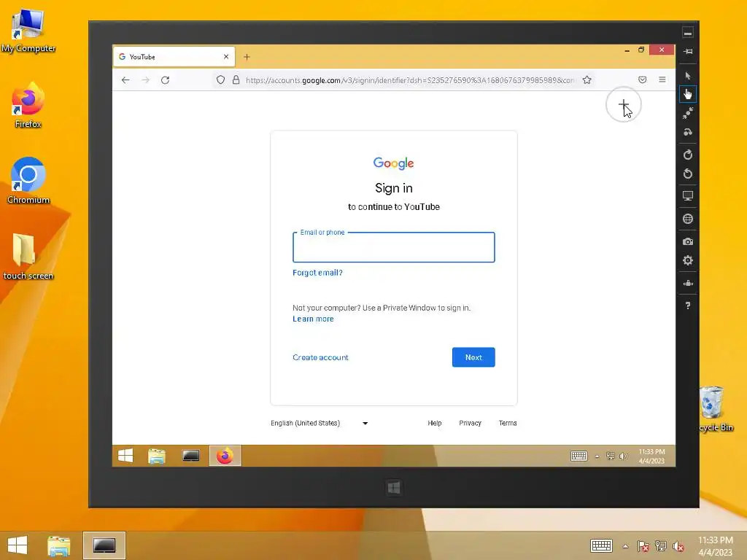Open the English (United States) language dropdown
Screen dimensions: 747x560
tap(320, 423)
